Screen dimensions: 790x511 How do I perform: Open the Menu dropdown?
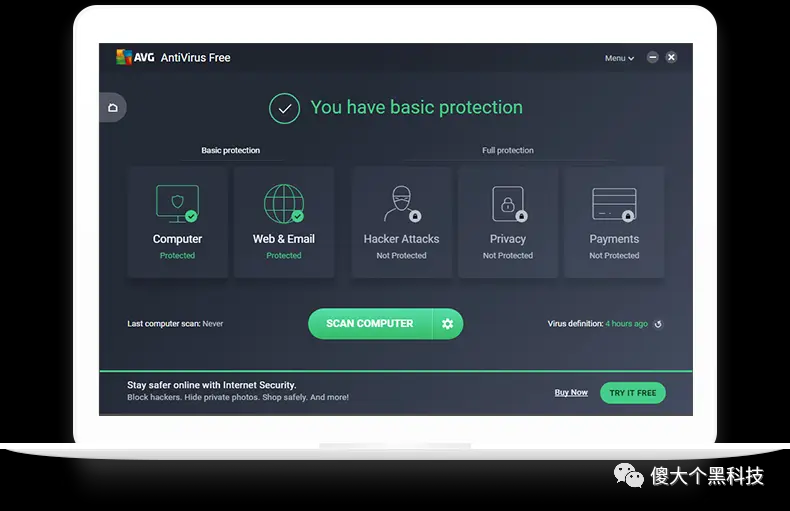click(x=619, y=58)
